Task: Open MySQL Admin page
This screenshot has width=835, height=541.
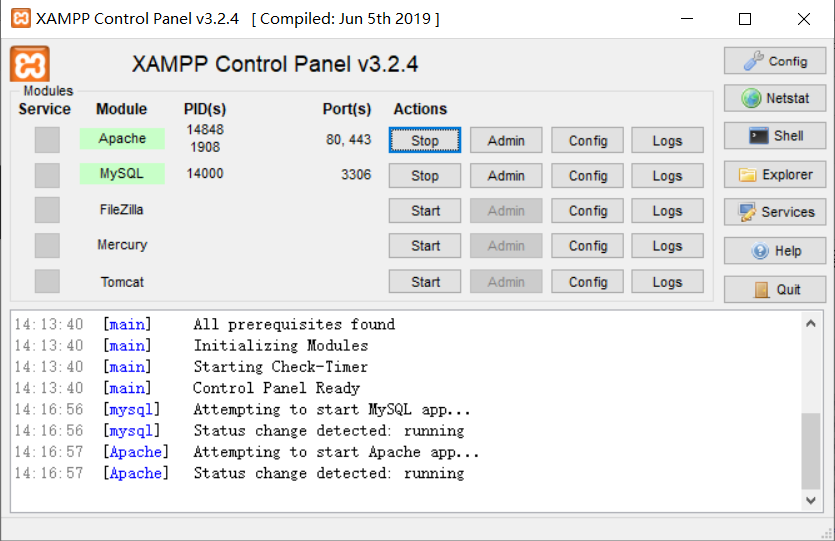Action: (x=506, y=176)
